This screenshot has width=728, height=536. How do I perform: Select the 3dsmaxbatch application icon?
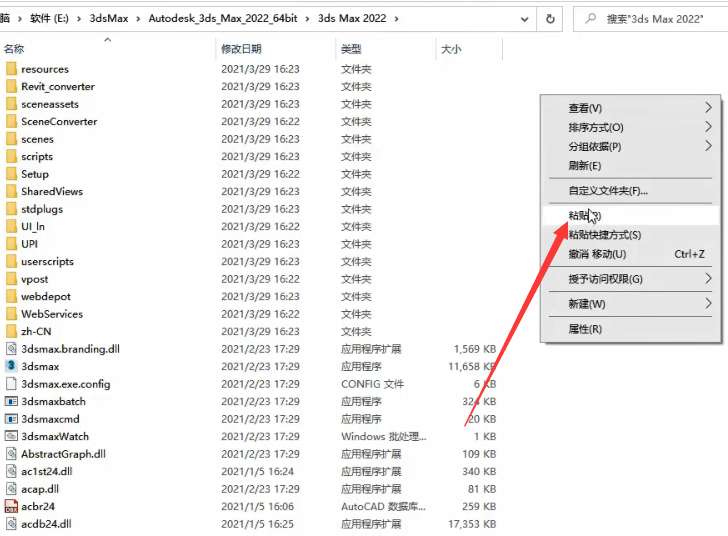pos(11,401)
